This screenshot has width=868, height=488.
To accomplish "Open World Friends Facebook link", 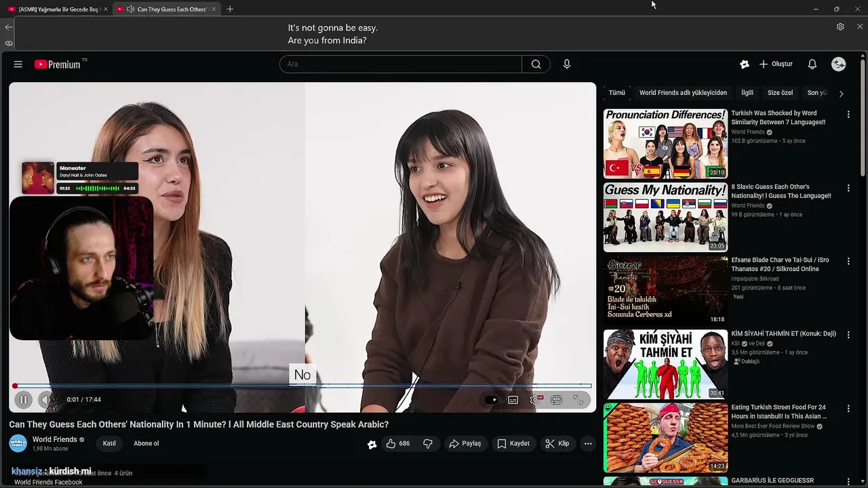I will pyautogui.click(x=48, y=483).
